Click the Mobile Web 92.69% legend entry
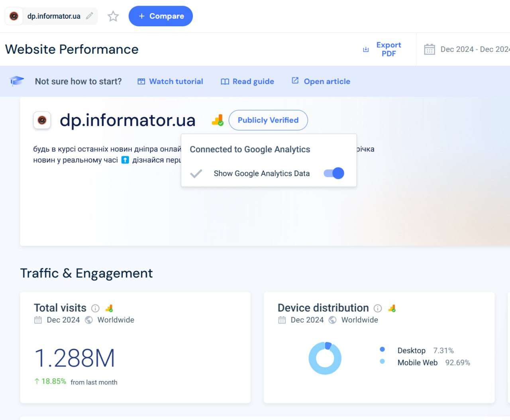510x420 pixels. (x=434, y=363)
